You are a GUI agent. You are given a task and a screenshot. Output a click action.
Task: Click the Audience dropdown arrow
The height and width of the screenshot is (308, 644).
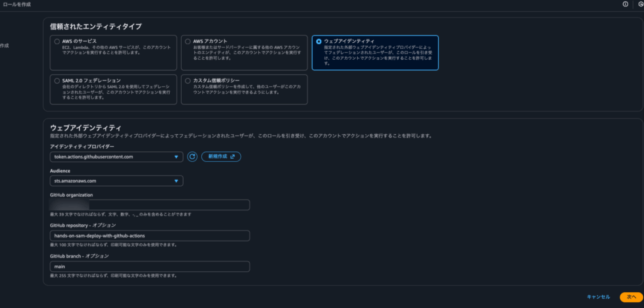tap(177, 181)
